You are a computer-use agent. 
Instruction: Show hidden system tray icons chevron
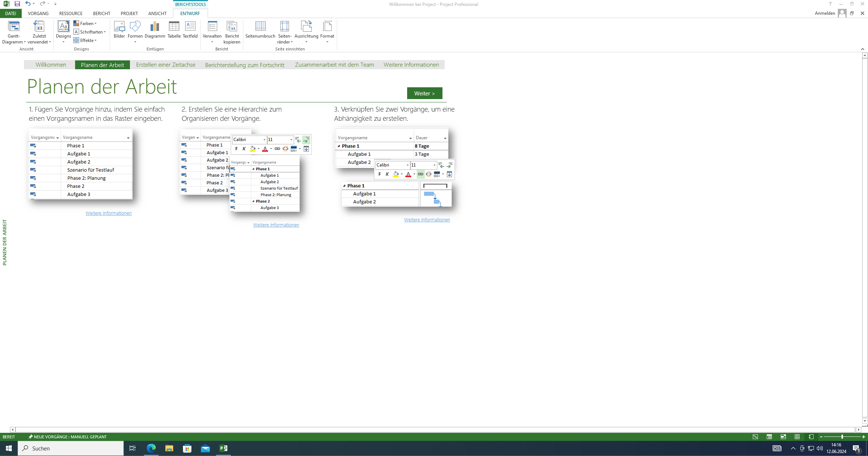point(793,448)
